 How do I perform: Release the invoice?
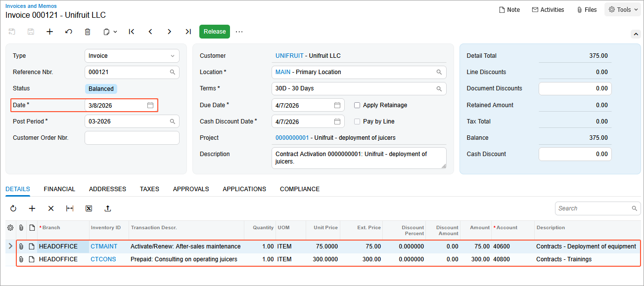tap(214, 31)
